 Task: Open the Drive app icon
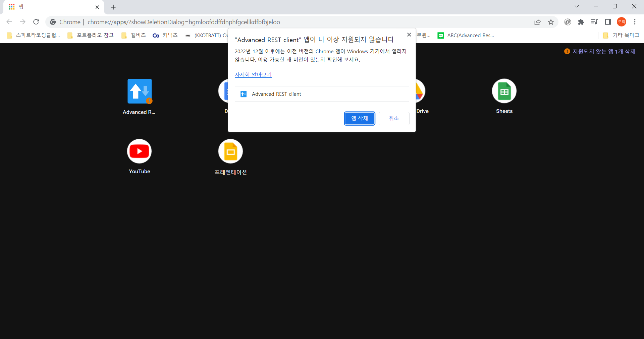point(421,91)
